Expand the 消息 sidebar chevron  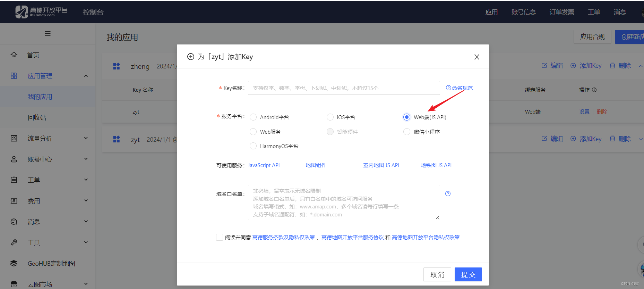86,221
